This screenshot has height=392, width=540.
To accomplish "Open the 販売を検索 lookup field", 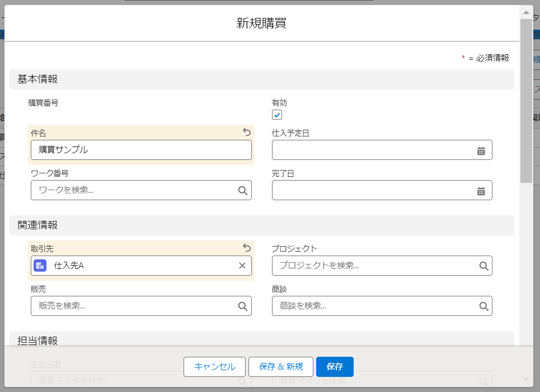I will (134, 306).
